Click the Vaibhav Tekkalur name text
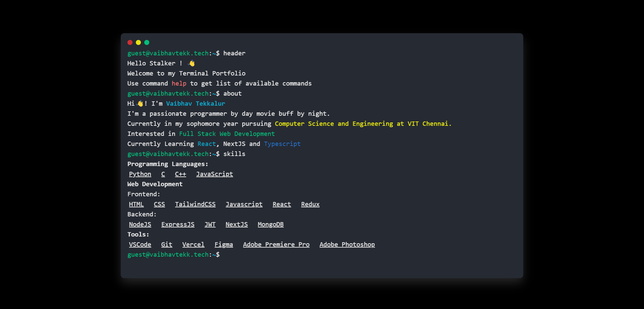Image resolution: width=644 pixels, height=309 pixels. 196,104
